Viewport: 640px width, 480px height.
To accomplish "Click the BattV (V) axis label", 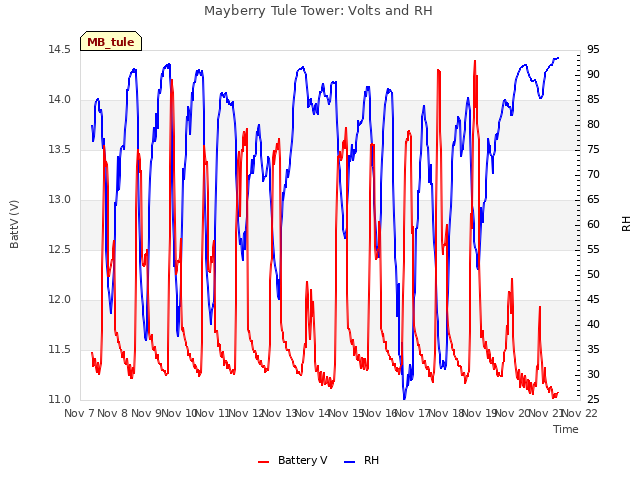I will [14, 224].
